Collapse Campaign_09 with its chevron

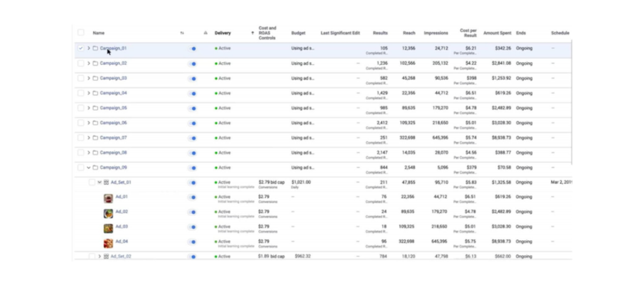click(89, 168)
